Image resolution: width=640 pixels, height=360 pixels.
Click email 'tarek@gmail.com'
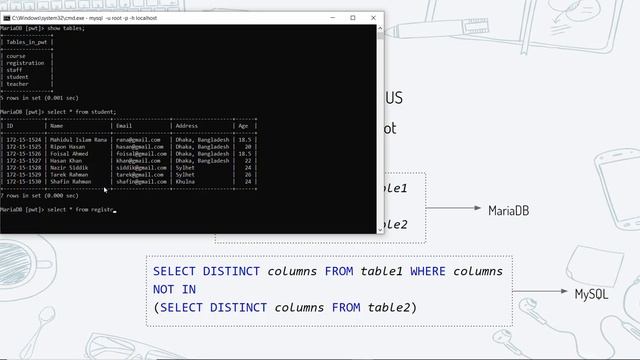click(140, 174)
